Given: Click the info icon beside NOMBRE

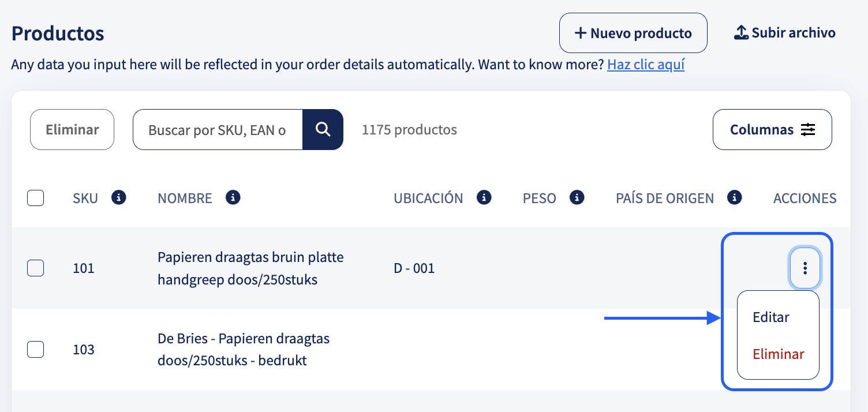Looking at the screenshot, I should point(233,198).
